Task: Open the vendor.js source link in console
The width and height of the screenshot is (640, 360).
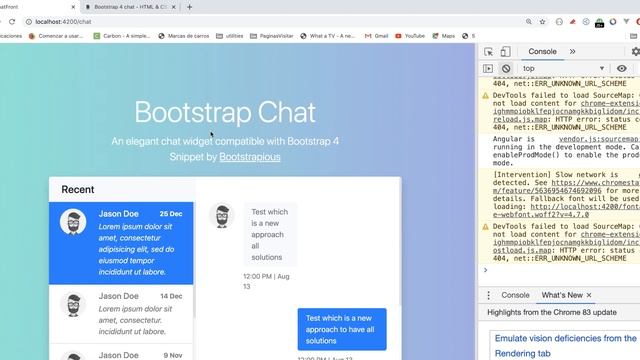Action: [x=599, y=139]
